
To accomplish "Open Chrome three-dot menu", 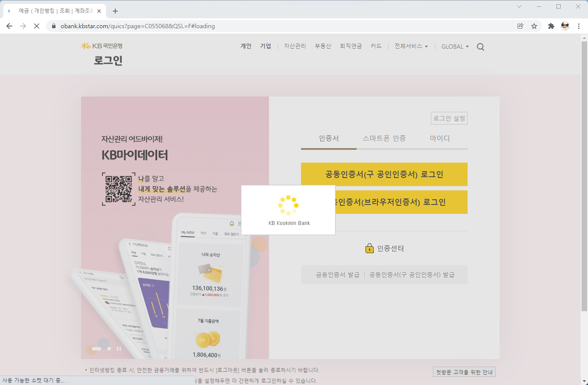I will pos(579,26).
